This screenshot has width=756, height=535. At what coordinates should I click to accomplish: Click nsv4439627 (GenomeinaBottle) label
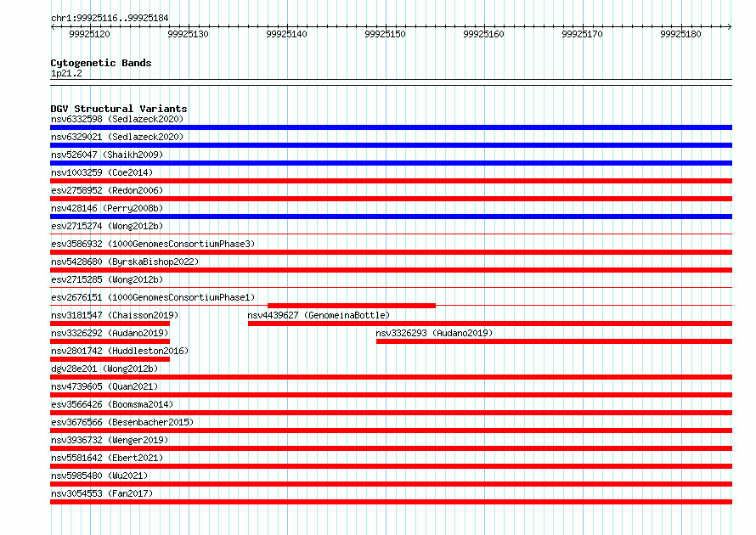(x=319, y=315)
